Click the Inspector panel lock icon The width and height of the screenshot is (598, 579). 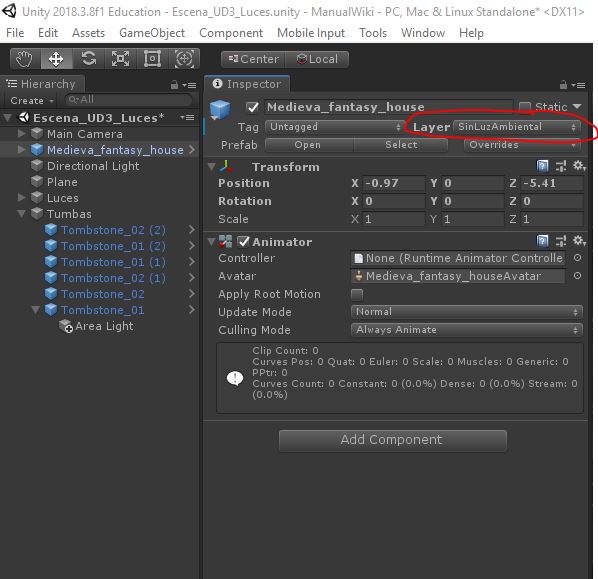(x=563, y=85)
